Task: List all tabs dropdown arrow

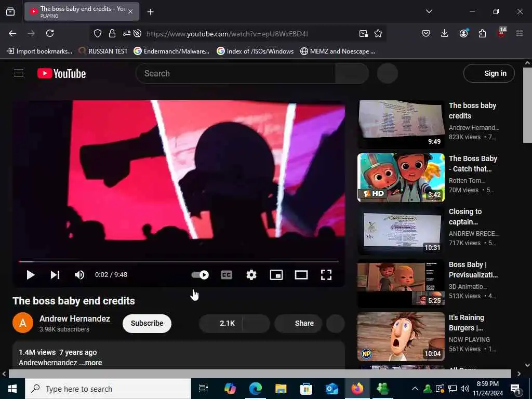Action: point(429,11)
